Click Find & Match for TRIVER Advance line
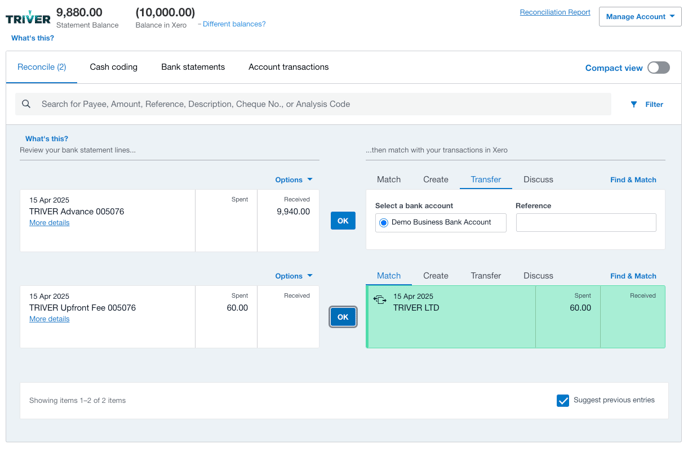Screen dimensions: 688x453 tap(633, 180)
